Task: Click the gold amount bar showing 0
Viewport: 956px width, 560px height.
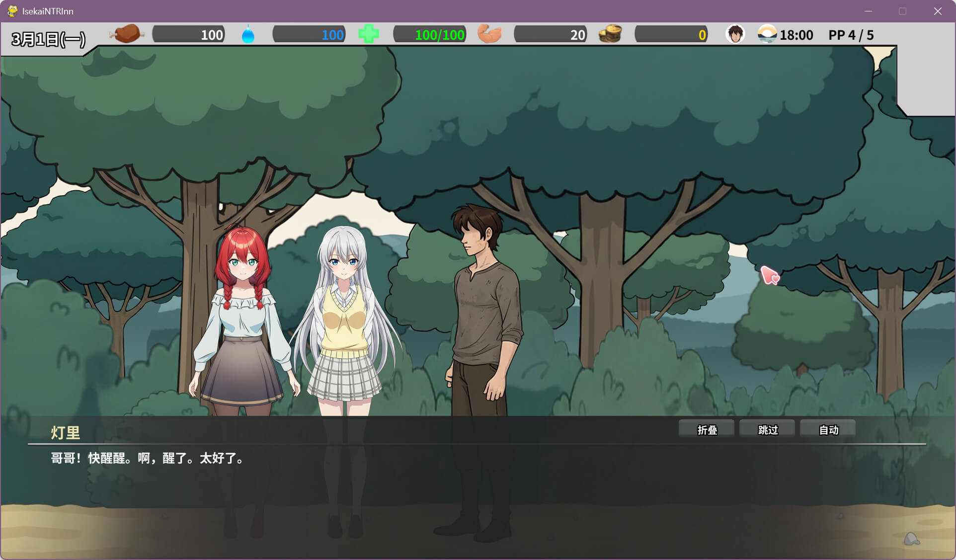Action: pyautogui.click(x=671, y=35)
